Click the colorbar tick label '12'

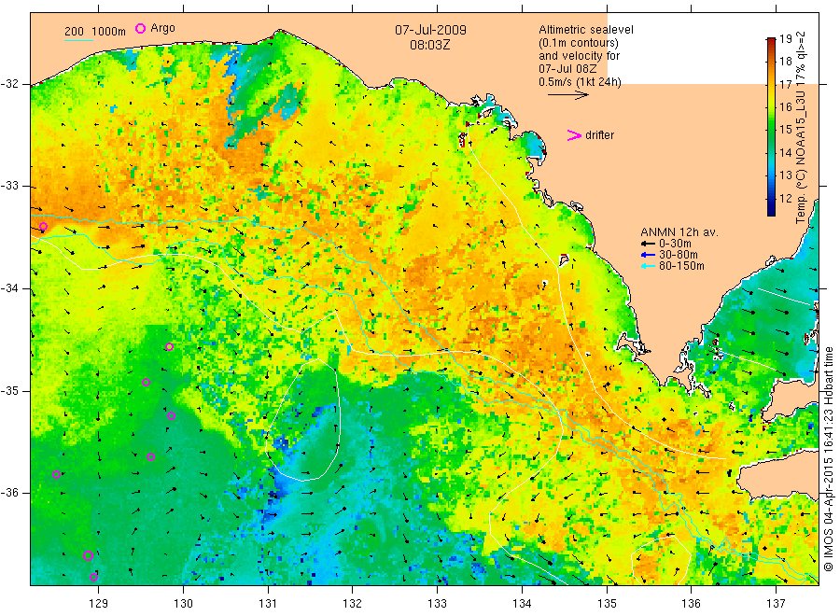tap(786, 198)
